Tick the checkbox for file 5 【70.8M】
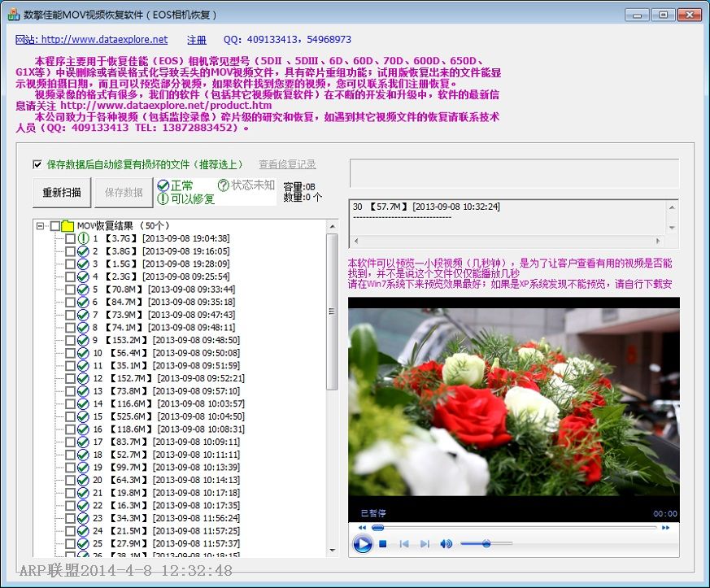This screenshot has width=710, height=588. pos(70,290)
